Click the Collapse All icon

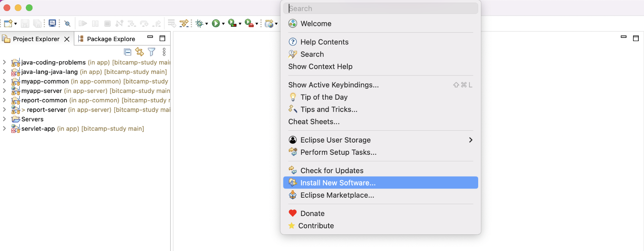pos(127,52)
